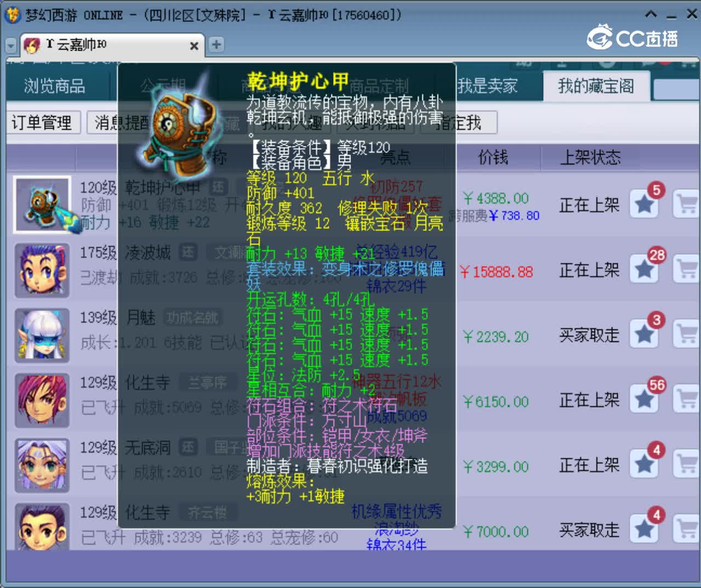
Task: Click star icon in ¥2239.20 月魅 row
Action: tap(644, 335)
